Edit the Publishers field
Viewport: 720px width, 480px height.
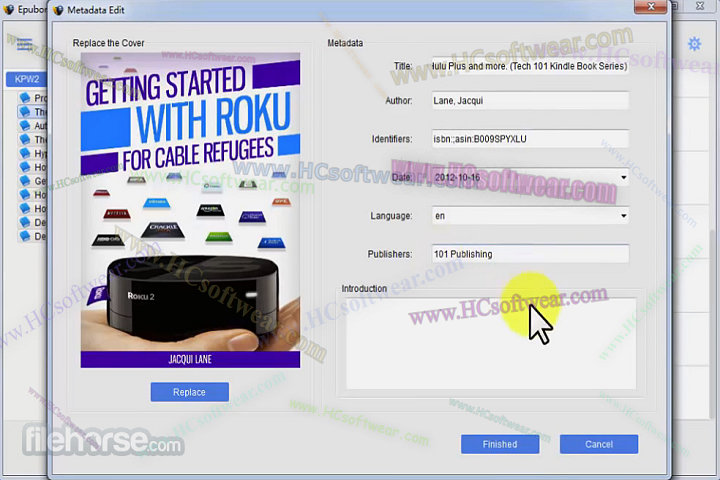(x=529, y=254)
